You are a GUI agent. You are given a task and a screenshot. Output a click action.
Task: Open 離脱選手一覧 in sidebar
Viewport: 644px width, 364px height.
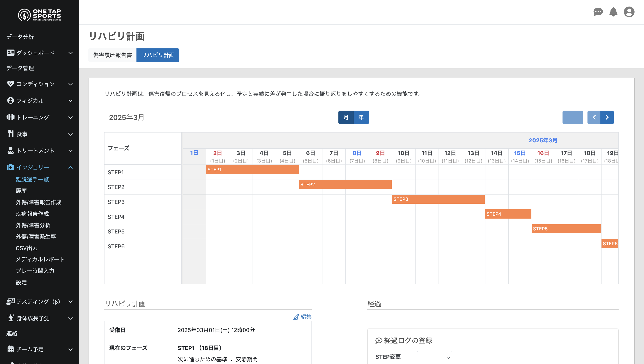click(x=32, y=180)
